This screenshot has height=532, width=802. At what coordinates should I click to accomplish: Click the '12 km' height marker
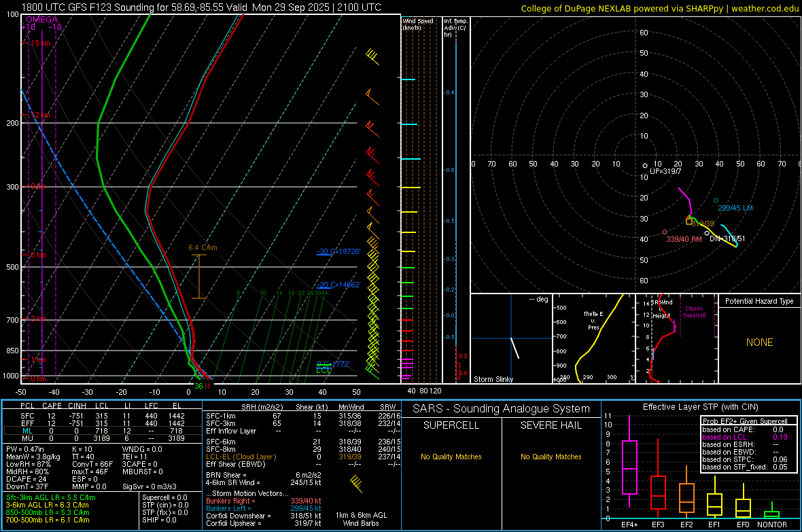coord(40,115)
